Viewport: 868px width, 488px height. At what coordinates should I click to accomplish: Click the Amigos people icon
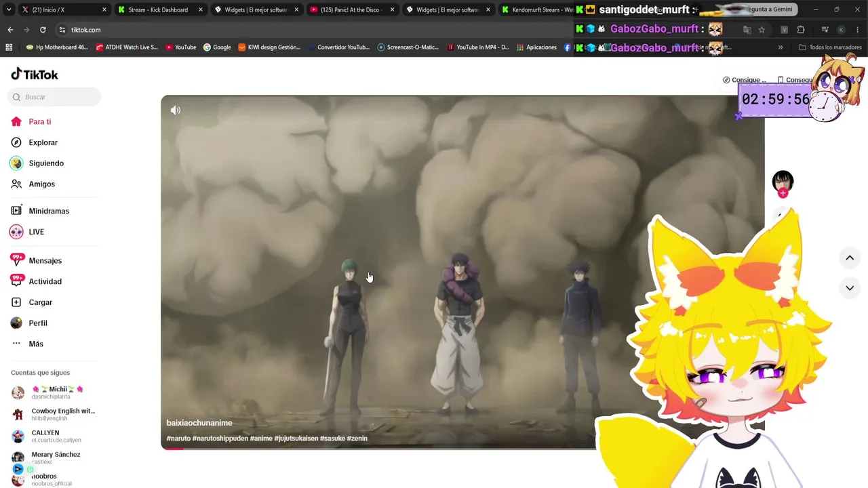(x=16, y=184)
